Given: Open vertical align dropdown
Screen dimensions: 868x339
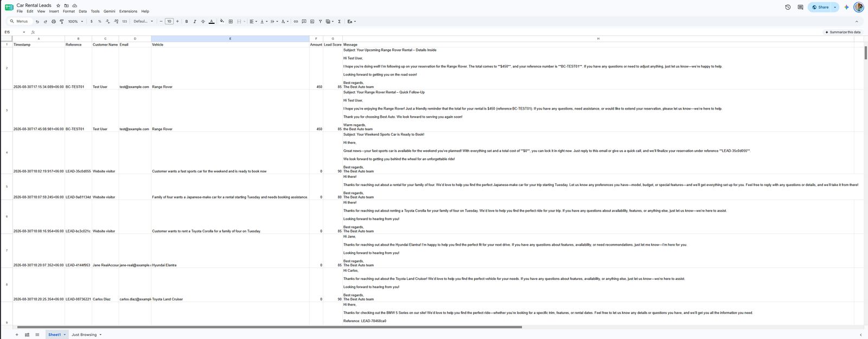Looking at the screenshot, I should pos(263,22).
